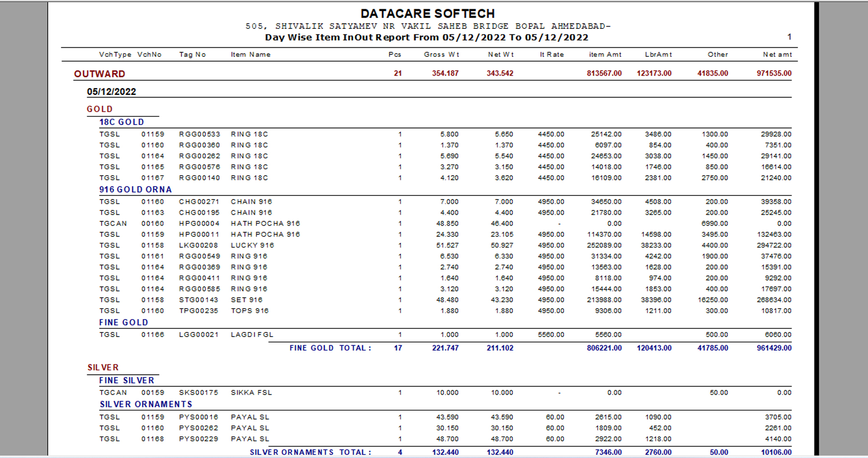Select the SILVER ORNAMENTS subgroup heading

click(x=146, y=405)
